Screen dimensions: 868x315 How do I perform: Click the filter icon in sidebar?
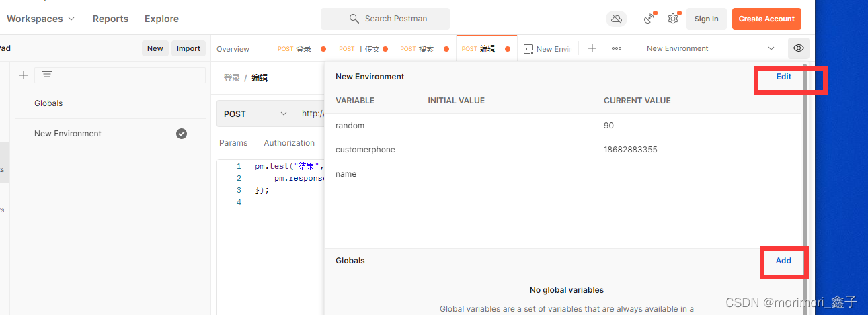[47, 75]
